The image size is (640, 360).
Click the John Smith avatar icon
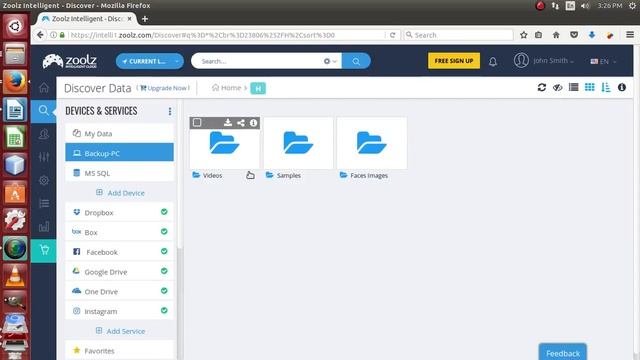(521, 60)
